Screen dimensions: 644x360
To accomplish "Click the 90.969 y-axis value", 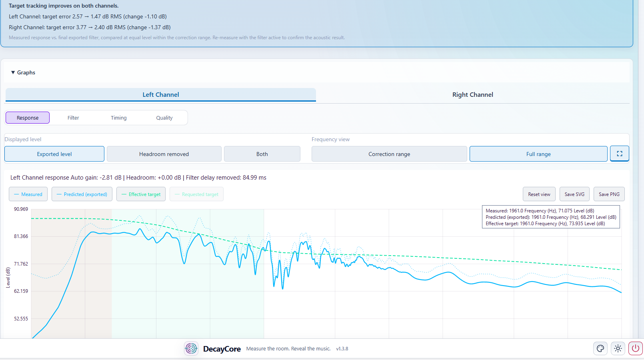I will coord(21,209).
